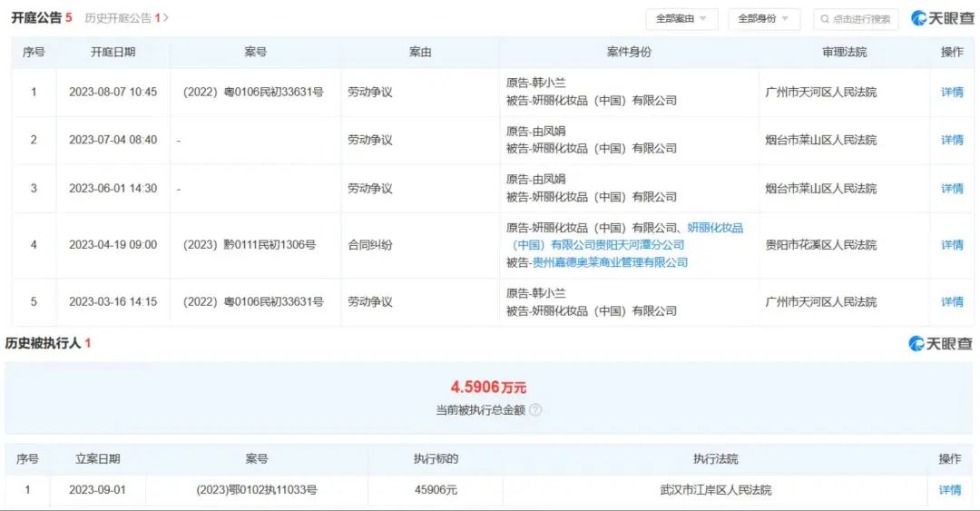Select case number in row dated 2023-08-07
The width and height of the screenshot is (980, 511).
[x=253, y=92]
